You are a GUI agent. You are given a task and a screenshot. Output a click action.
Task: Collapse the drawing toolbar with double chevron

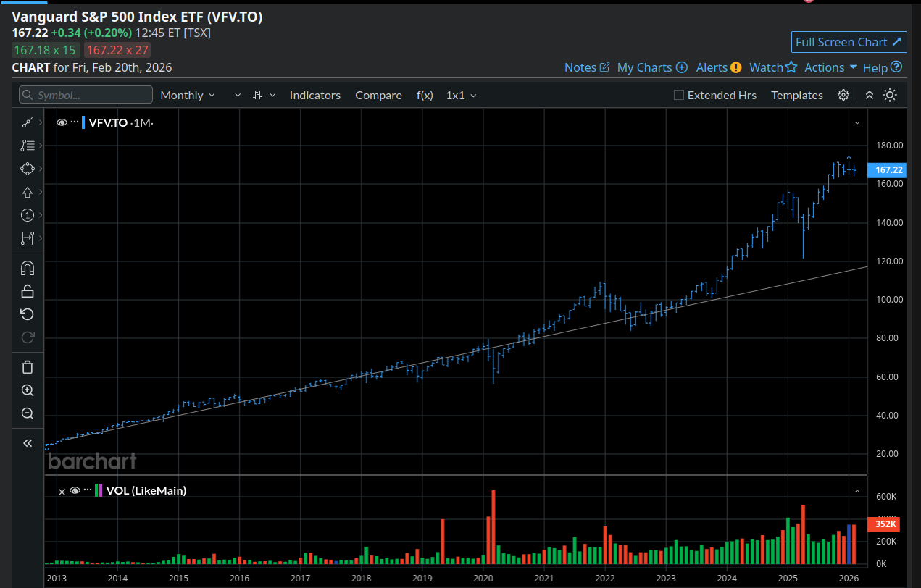tap(28, 443)
